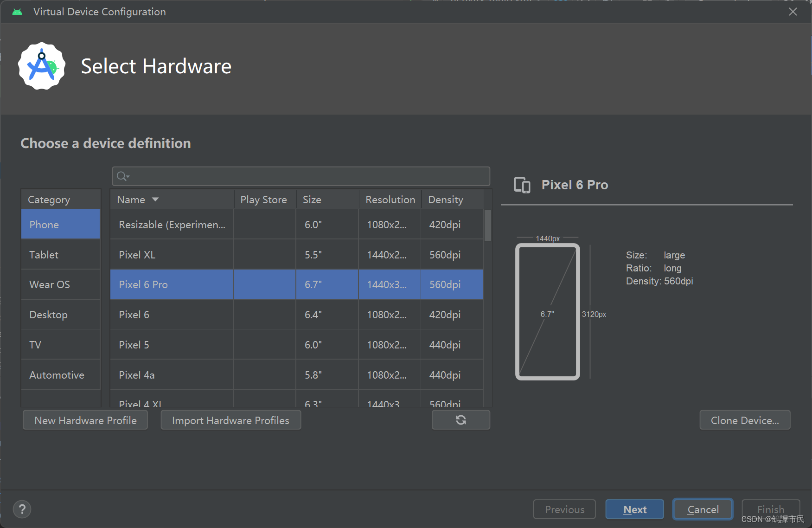Click the Next button
812x528 pixels.
634,509
